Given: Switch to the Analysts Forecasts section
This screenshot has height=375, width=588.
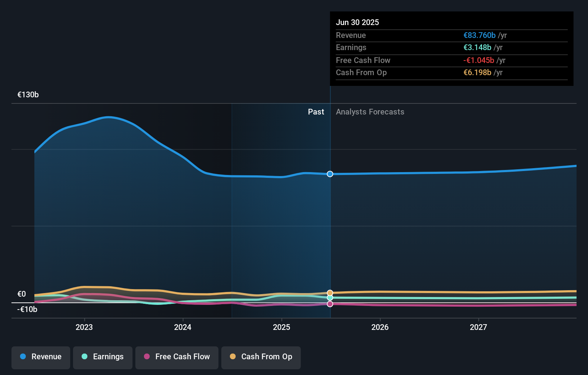Looking at the screenshot, I should 370,112.
